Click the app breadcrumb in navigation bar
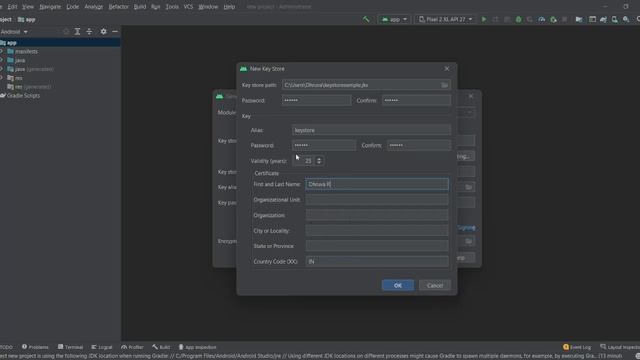Viewport: 640px width, 360px height. (27, 19)
